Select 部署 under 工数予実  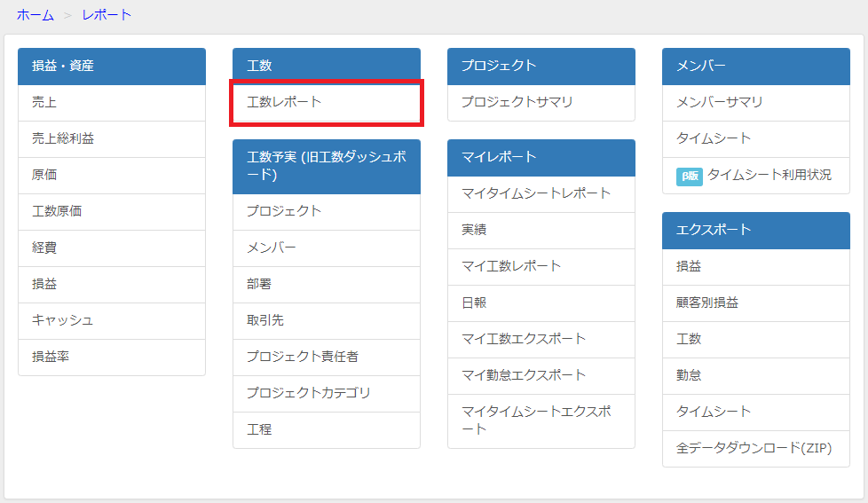(x=327, y=285)
